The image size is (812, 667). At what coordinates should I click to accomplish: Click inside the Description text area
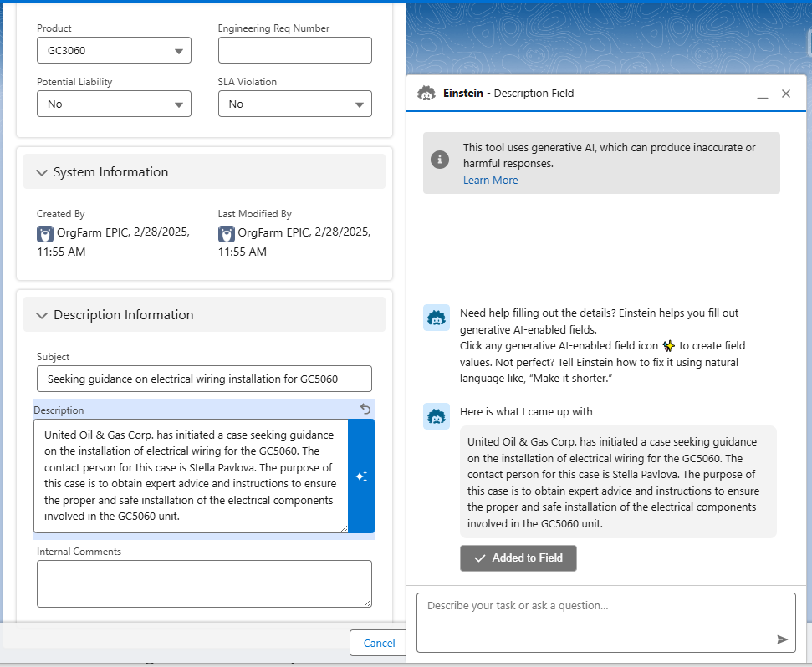(x=191, y=476)
